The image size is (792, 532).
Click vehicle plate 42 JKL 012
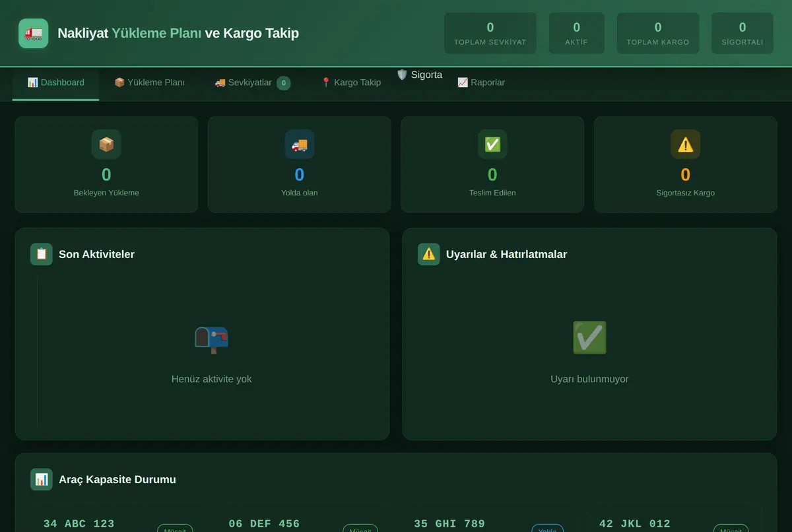click(635, 524)
